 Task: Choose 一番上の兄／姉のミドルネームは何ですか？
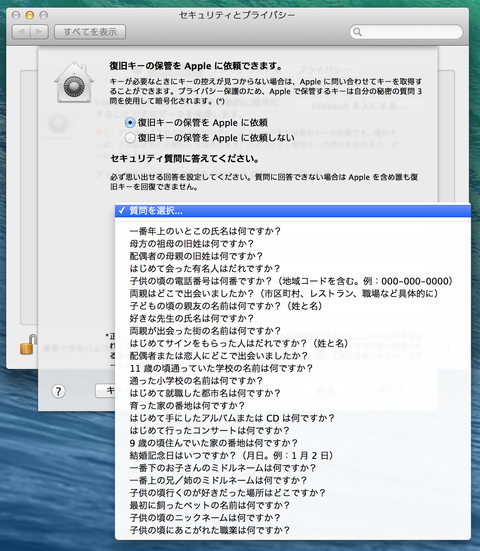pyautogui.click(x=293, y=480)
